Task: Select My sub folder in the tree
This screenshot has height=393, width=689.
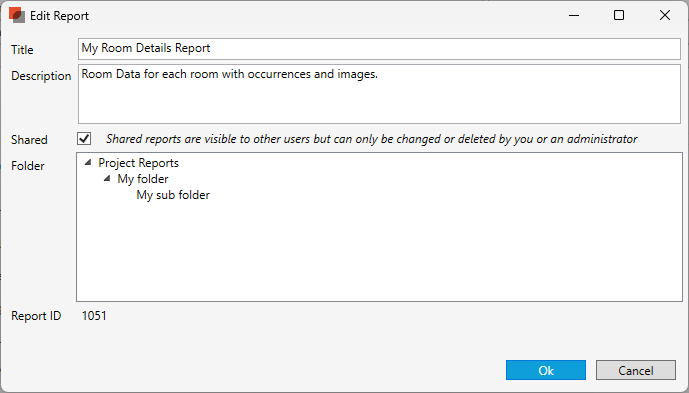Action: point(173,195)
